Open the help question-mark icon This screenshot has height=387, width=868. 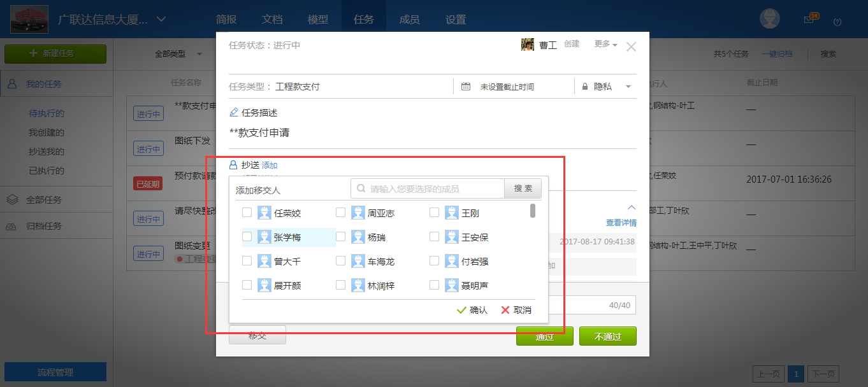[837, 23]
